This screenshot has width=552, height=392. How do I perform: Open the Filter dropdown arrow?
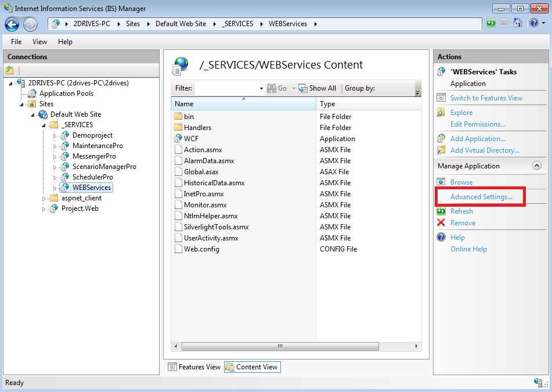coord(261,88)
